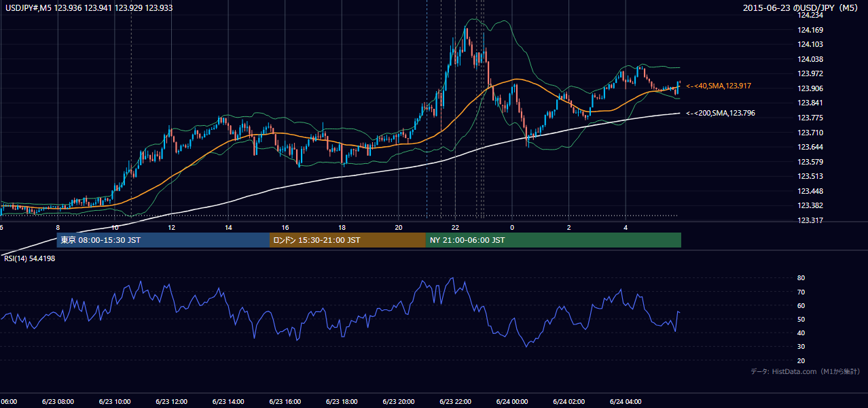868x408 pixels.
Task: Click the bottom time label 6/23 22:00
Action: pyautogui.click(x=455, y=402)
